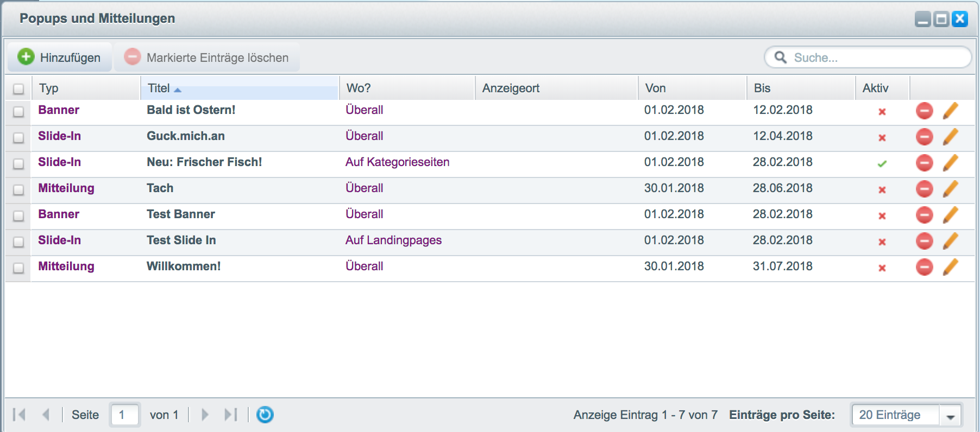
Task: Click the blue refresh icon
Action: tap(265, 415)
